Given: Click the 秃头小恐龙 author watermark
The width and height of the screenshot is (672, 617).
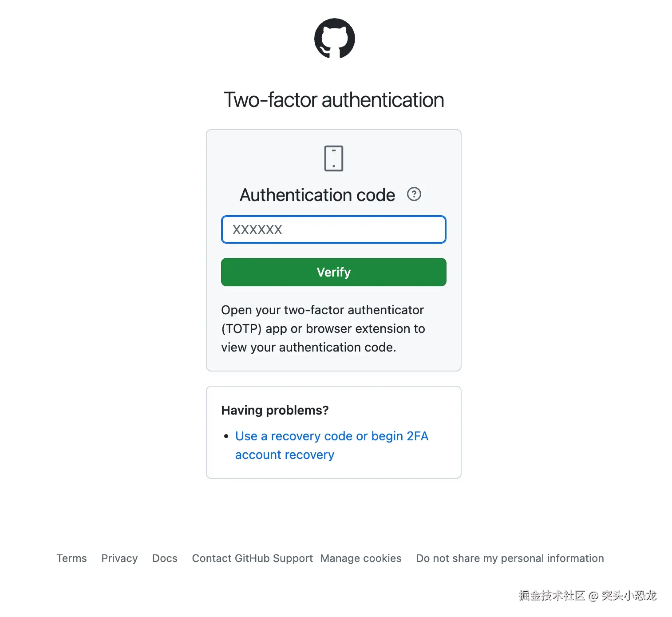Looking at the screenshot, I should click(629, 596).
